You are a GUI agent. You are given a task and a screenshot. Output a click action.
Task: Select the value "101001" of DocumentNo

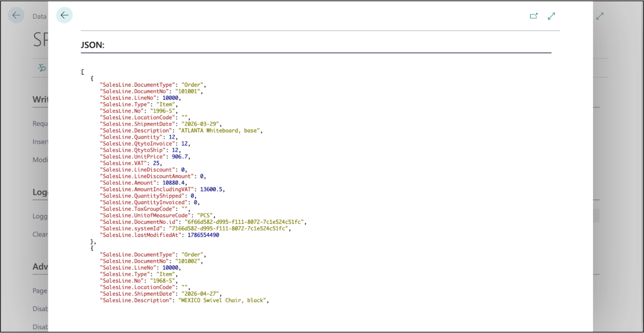pos(188,91)
